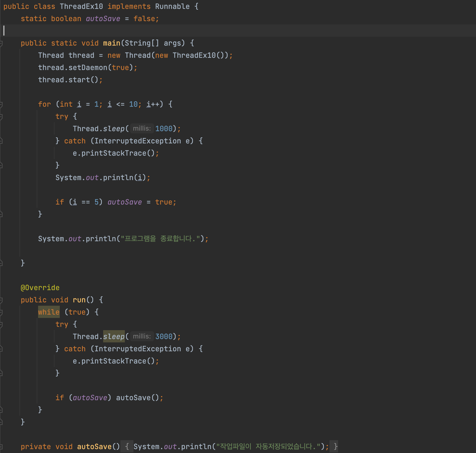Click the millis: hint before 1000
The image size is (476, 453).
(x=142, y=128)
